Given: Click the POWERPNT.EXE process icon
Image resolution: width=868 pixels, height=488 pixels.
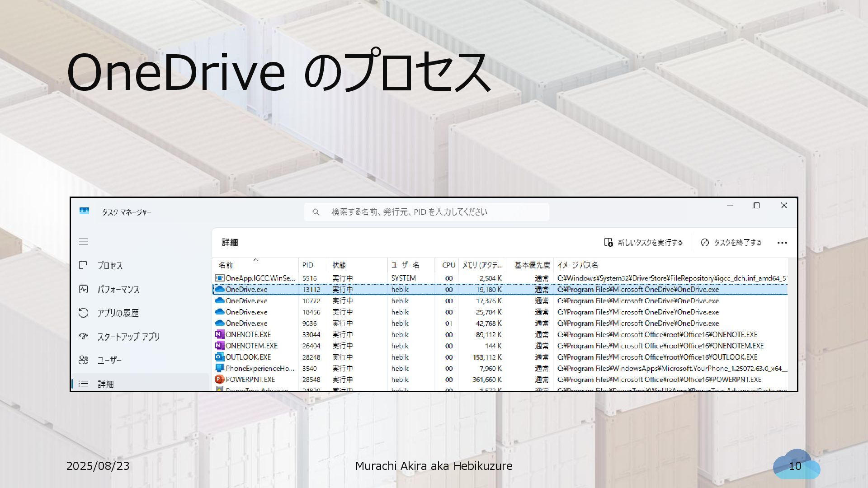Looking at the screenshot, I should tap(220, 380).
